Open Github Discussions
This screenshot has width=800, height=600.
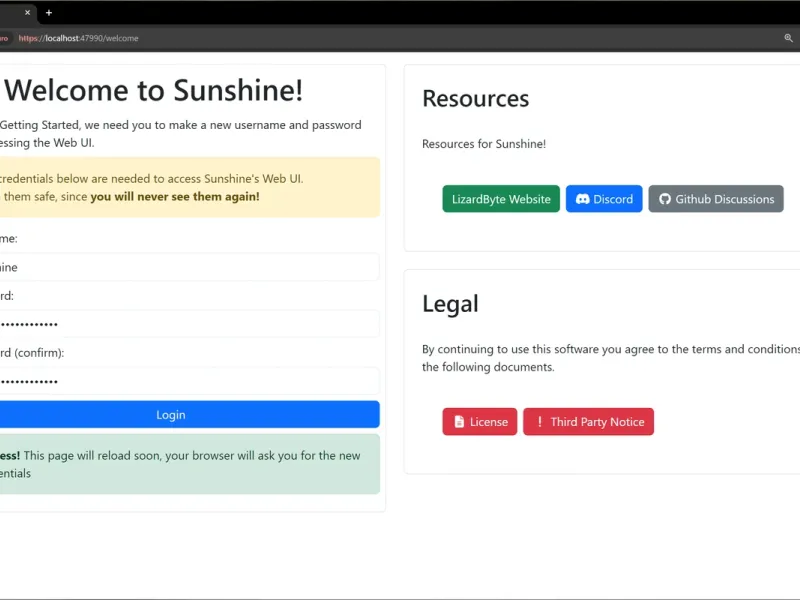click(x=716, y=199)
